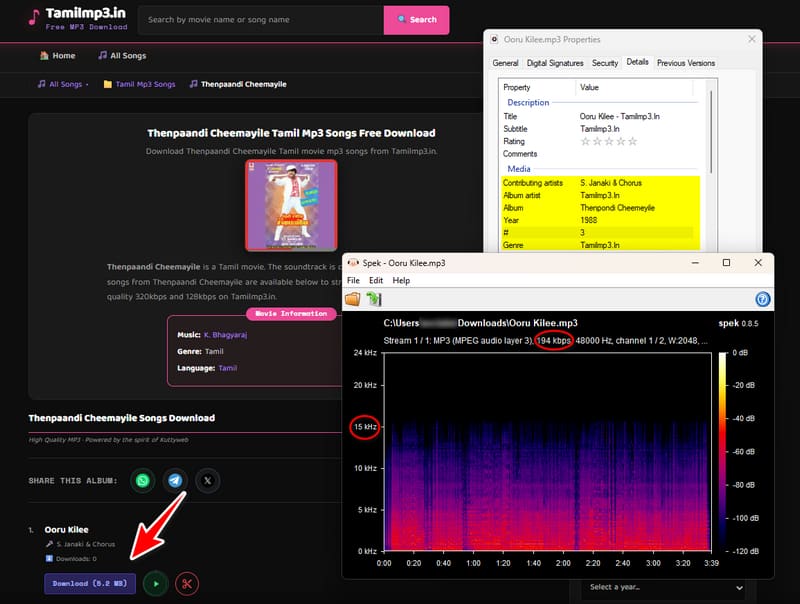Select the track number '#' row
The width and height of the screenshot is (800, 604).
(x=599, y=233)
